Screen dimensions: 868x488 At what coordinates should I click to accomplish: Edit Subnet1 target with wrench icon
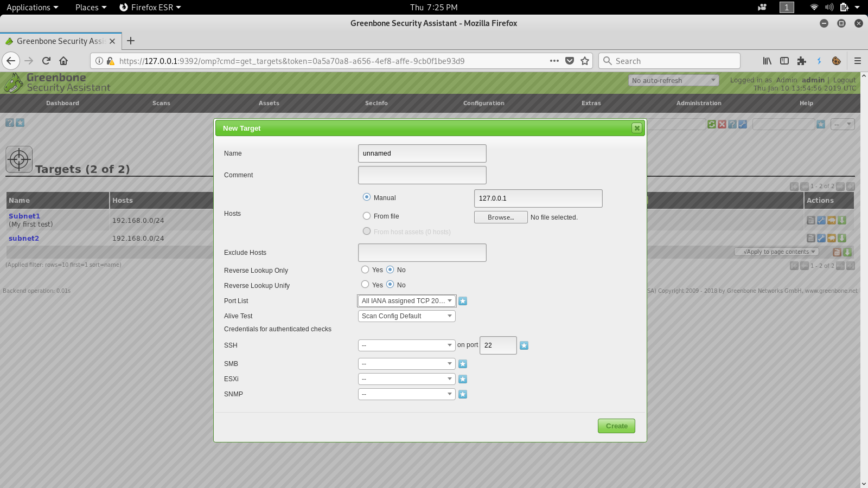click(x=821, y=220)
